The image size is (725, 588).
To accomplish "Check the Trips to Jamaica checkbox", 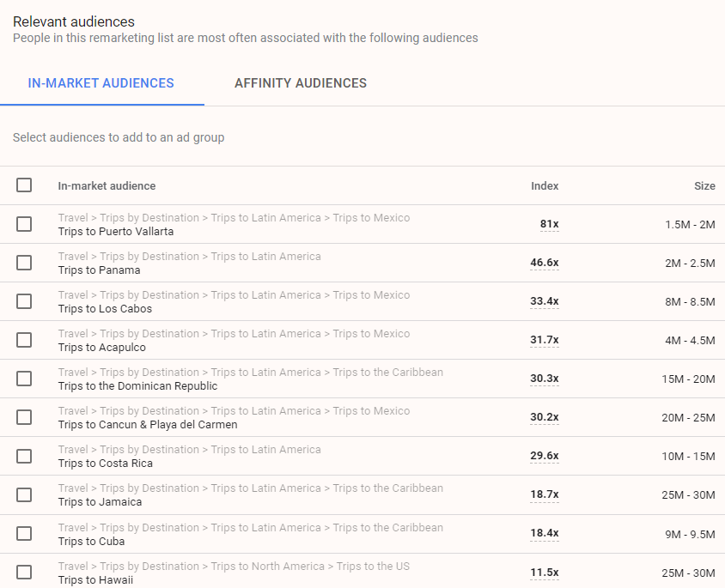I will [x=24, y=494].
